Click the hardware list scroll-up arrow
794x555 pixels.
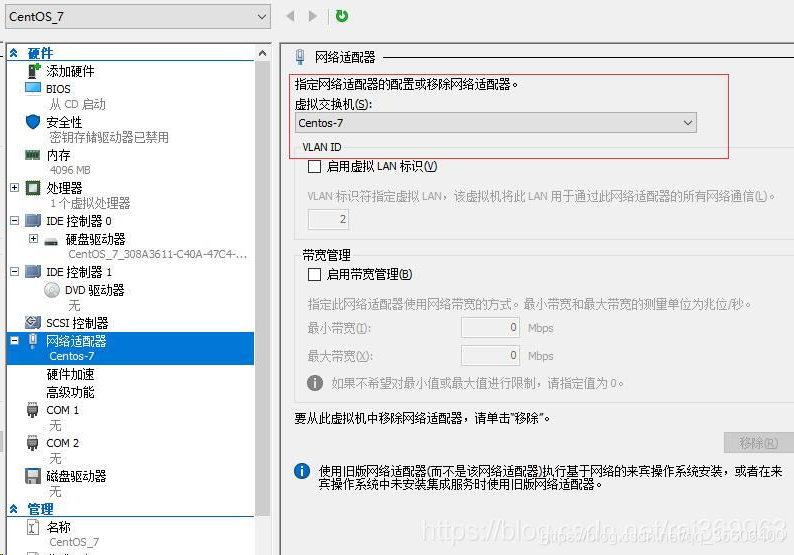pyautogui.click(x=262, y=53)
